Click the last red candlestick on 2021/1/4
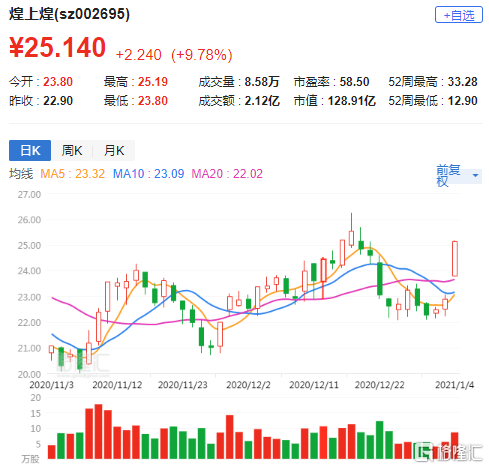Screen dimensions: 489x469 [x=455, y=259]
